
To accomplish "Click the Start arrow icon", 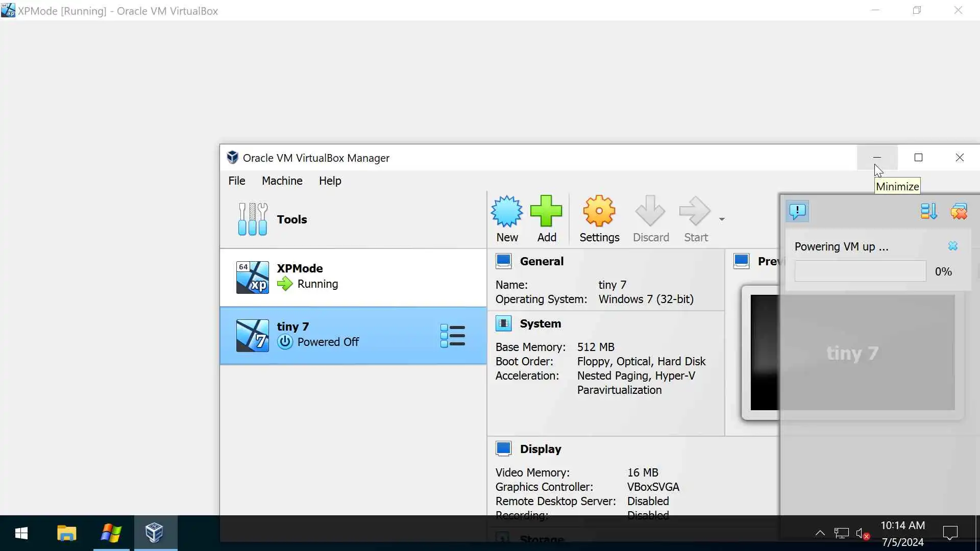I will tap(695, 211).
